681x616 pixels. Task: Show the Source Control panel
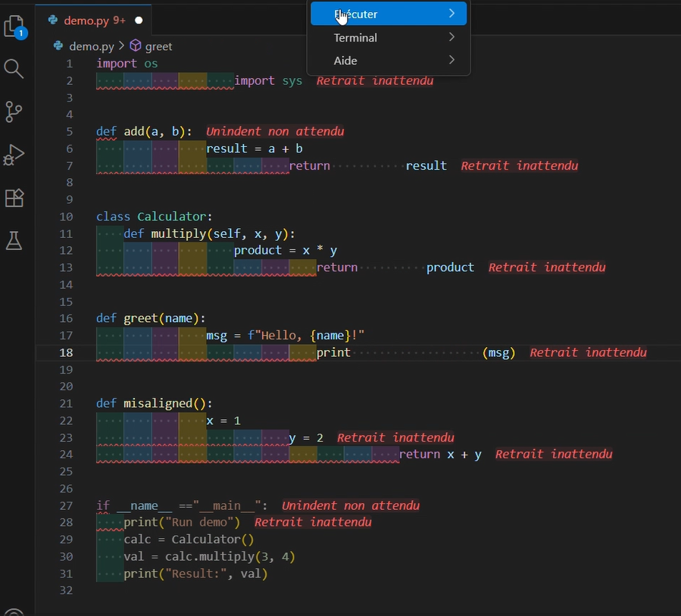point(14,112)
